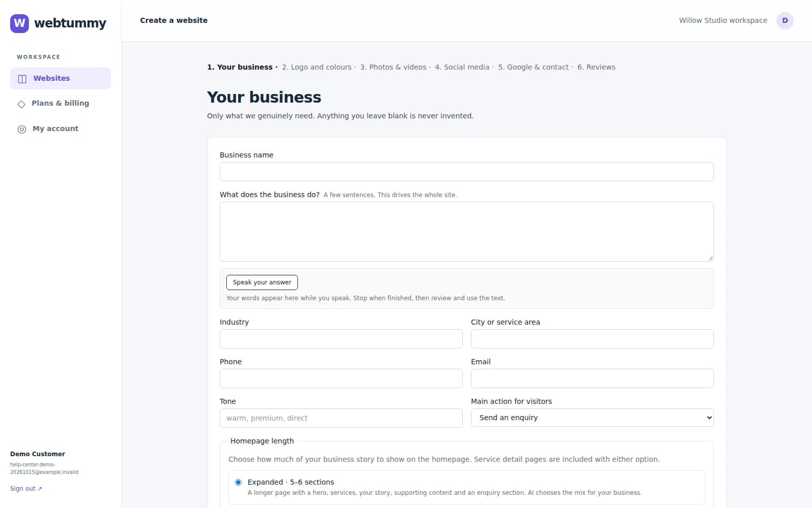This screenshot has width=812, height=508.
Task: Click the webtummy W logo icon
Action: coord(19,23)
